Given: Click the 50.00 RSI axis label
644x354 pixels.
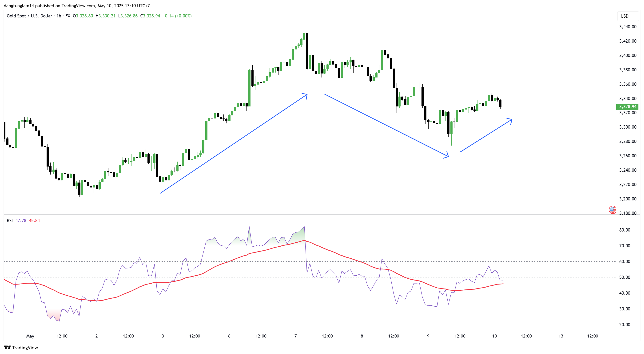Looking at the screenshot, I should point(624,277).
